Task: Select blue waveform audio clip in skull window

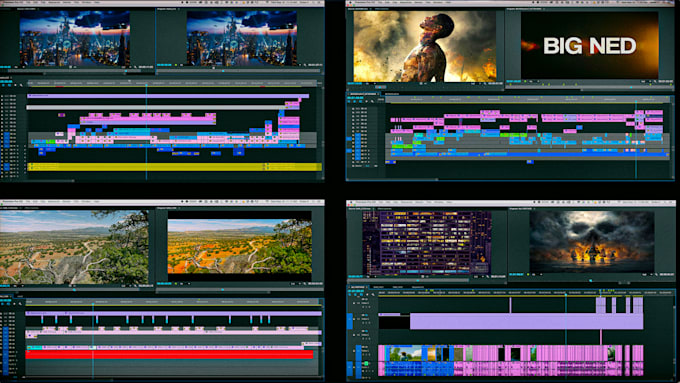Action: tap(419, 369)
